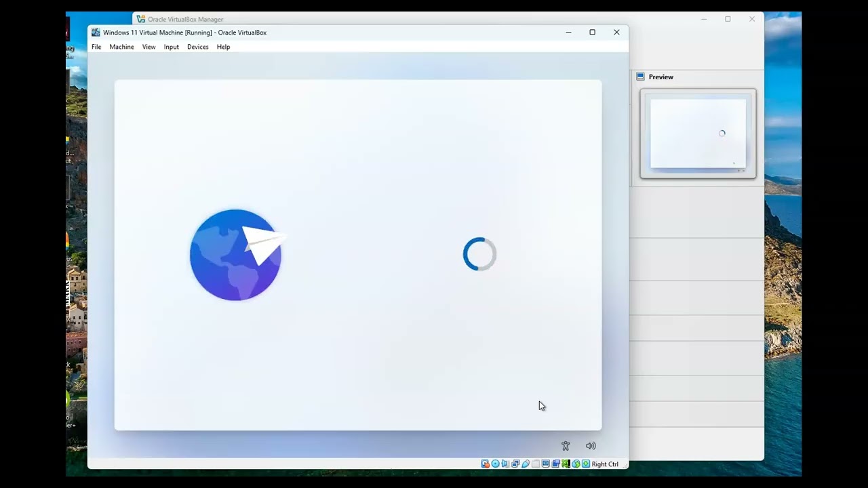
Task: Maximize the Windows 11 Virtual Machine window
Action: (x=592, y=32)
